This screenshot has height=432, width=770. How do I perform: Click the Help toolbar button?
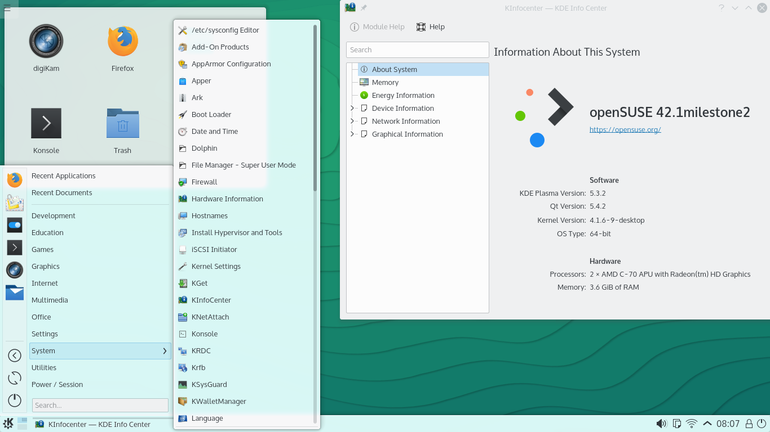tap(430, 27)
